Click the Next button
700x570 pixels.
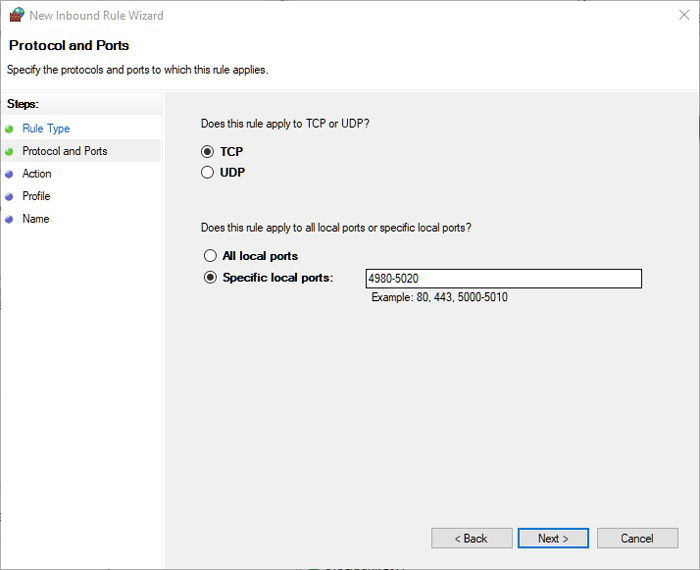553,538
